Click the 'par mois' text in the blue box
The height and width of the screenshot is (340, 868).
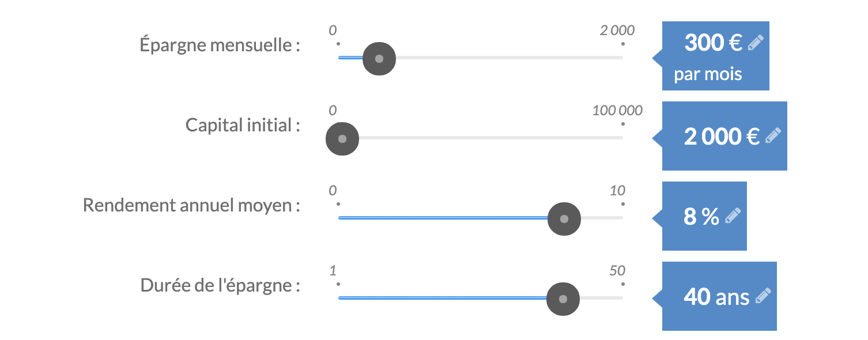click(708, 74)
